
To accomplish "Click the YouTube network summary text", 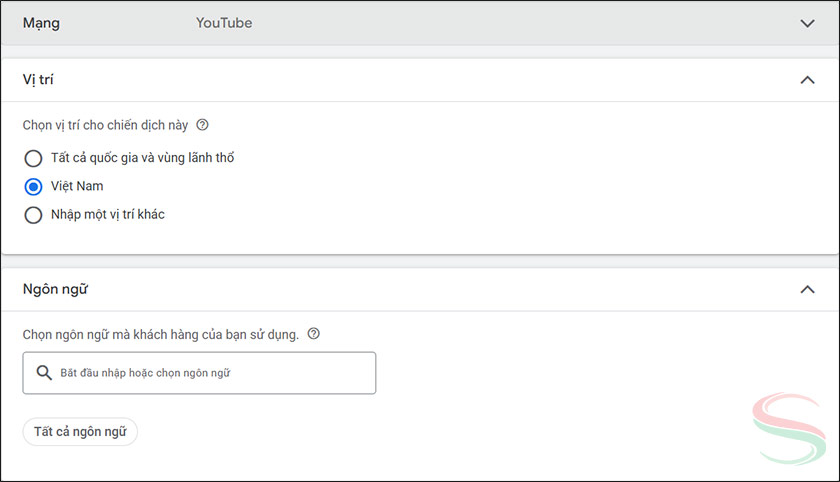I will coord(224,23).
